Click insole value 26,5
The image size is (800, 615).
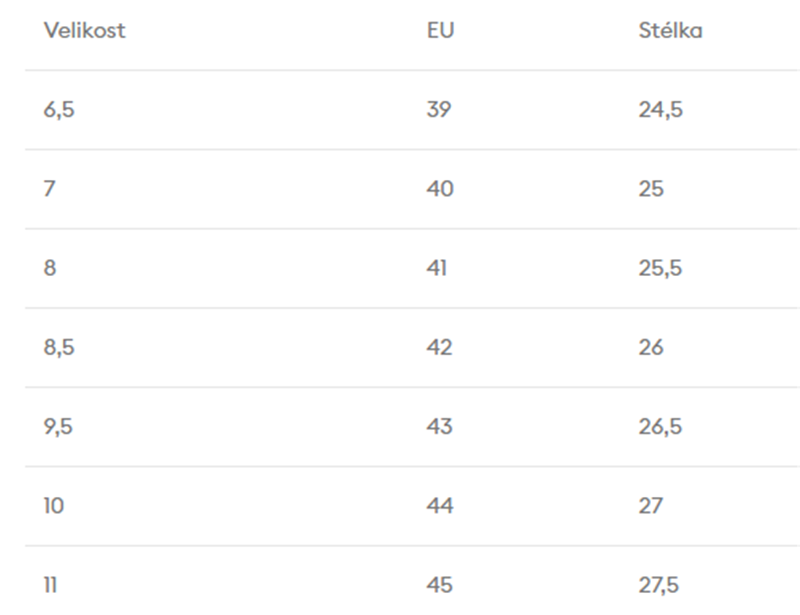click(660, 427)
